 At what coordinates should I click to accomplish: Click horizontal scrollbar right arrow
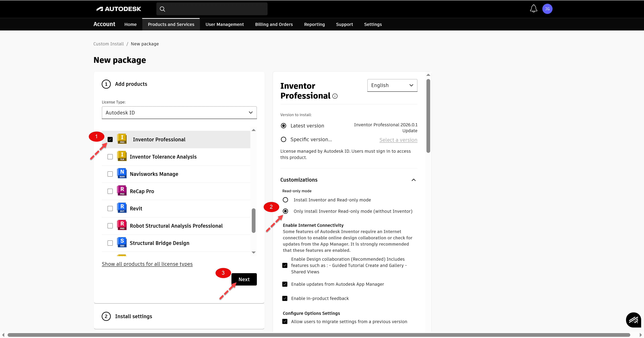click(640, 335)
